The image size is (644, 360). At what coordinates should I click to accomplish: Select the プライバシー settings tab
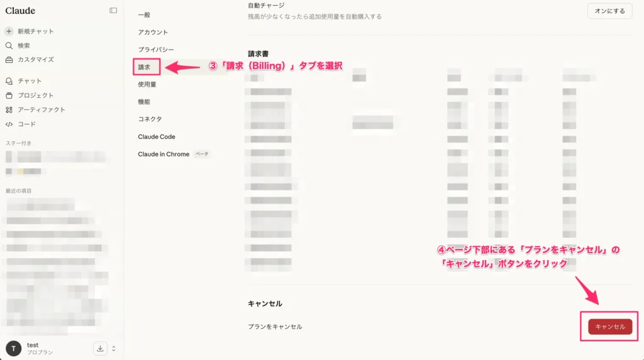pyautogui.click(x=156, y=49)
